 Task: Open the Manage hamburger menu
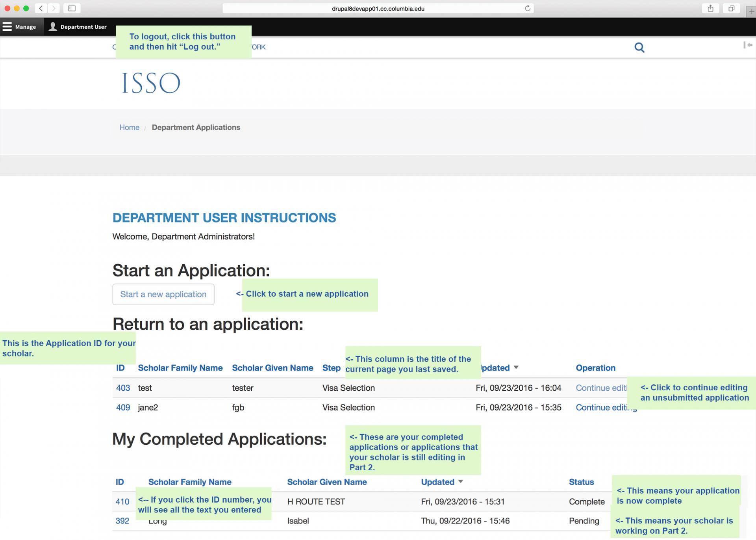tap(20, 27)
